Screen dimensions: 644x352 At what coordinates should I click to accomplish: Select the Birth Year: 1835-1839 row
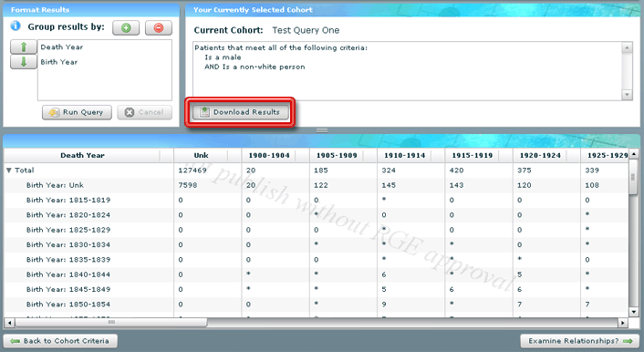click(317, 260)
